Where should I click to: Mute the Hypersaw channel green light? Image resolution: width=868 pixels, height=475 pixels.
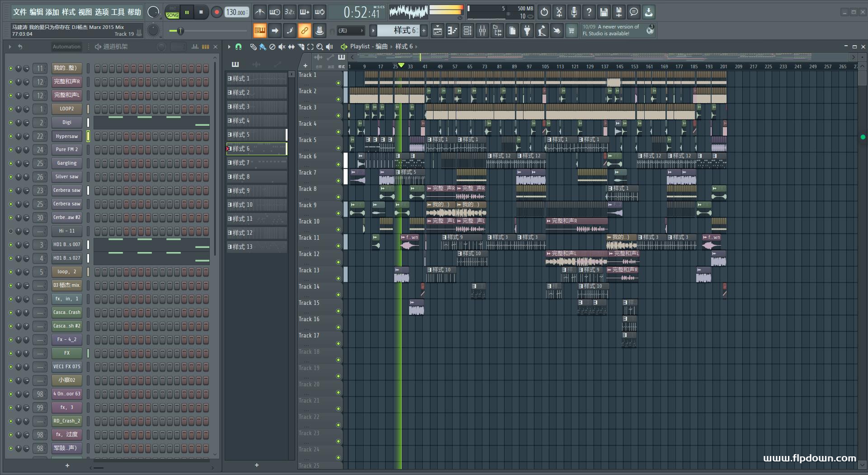(11, 136)
